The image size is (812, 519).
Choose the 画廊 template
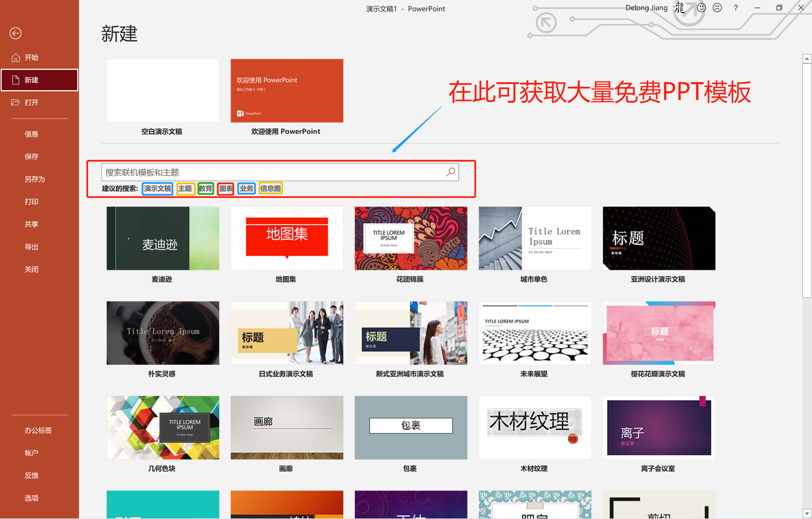click(287, 428)
